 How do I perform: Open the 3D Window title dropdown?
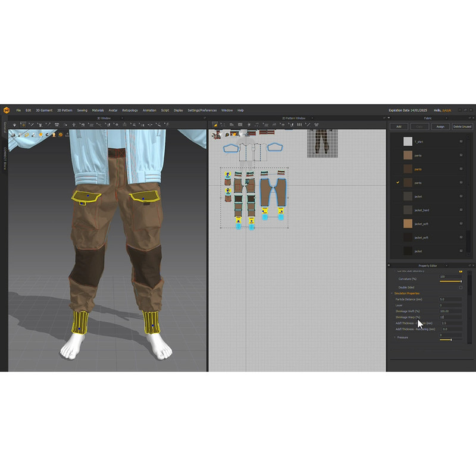click(x=121, y=118)
